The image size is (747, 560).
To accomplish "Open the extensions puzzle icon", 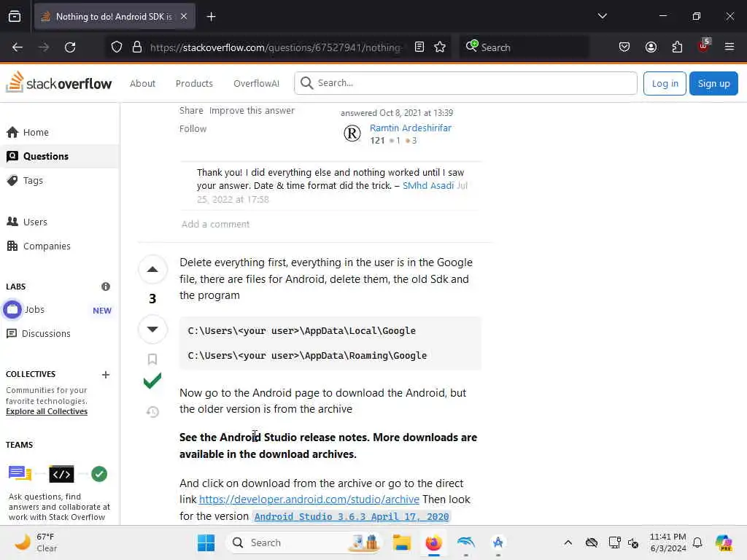I will tap(677, 47).
